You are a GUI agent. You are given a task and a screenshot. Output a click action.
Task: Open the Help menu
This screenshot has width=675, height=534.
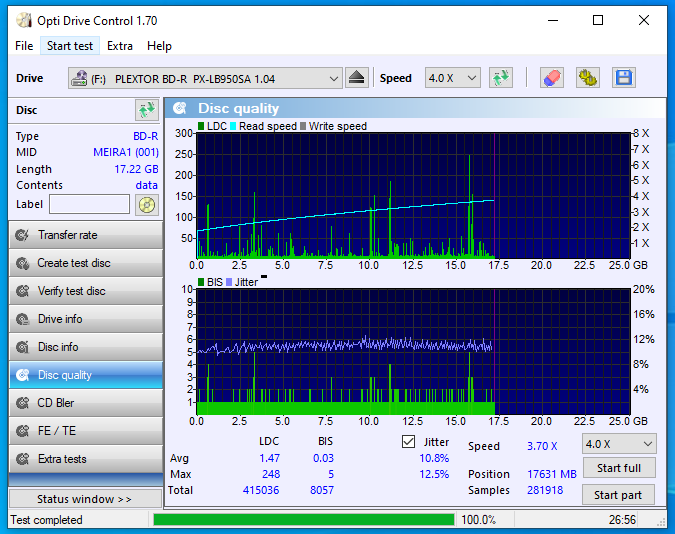point(159,46)
